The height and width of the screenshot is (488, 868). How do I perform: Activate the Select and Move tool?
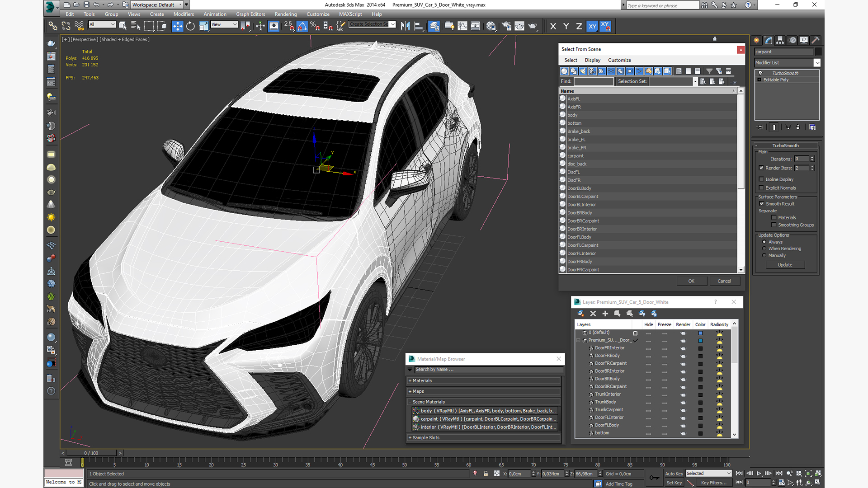click(177, 26)
